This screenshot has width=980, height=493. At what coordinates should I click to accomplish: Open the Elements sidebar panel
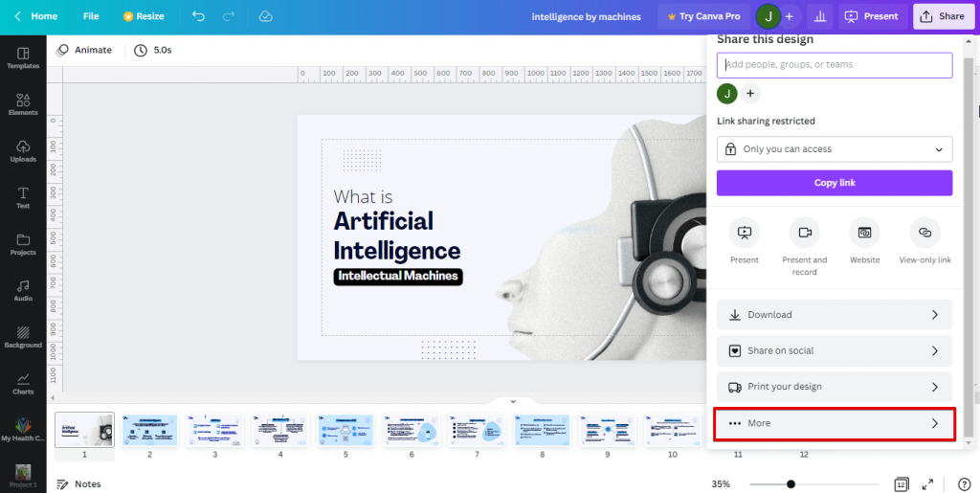23,104
